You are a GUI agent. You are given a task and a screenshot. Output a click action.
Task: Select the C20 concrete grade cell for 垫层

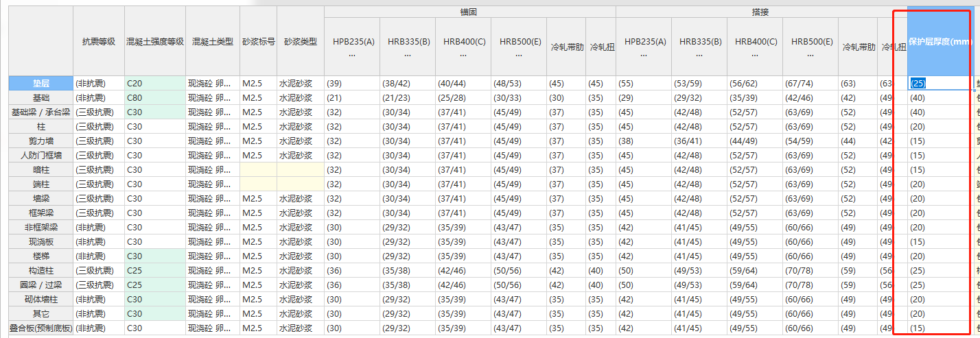pos(155,83)
